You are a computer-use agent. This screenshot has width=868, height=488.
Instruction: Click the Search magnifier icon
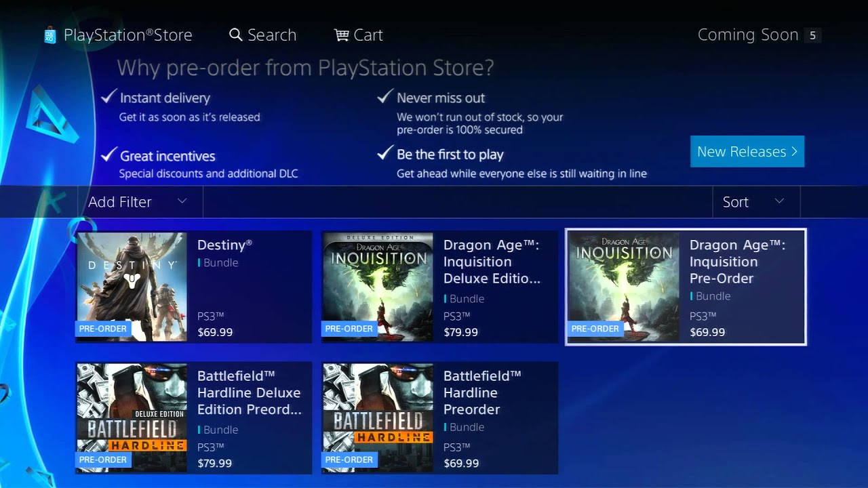point(235,35)
